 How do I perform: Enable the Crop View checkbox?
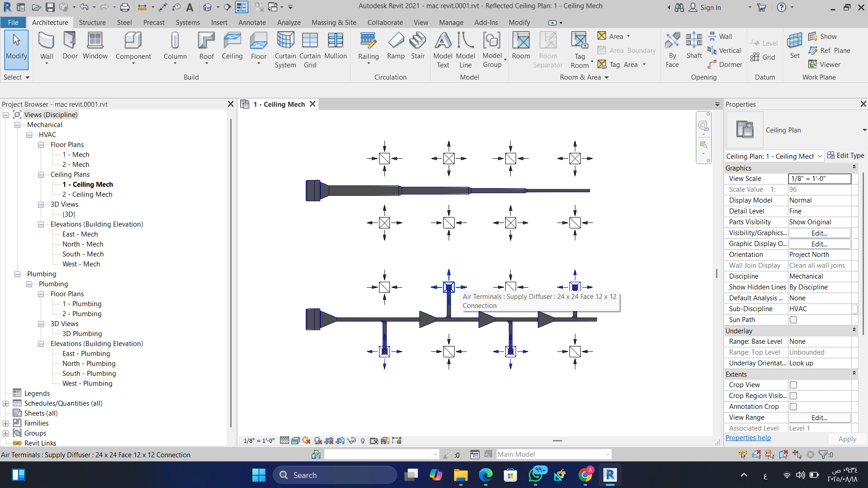pyautogui.click(x=793, y=385)
